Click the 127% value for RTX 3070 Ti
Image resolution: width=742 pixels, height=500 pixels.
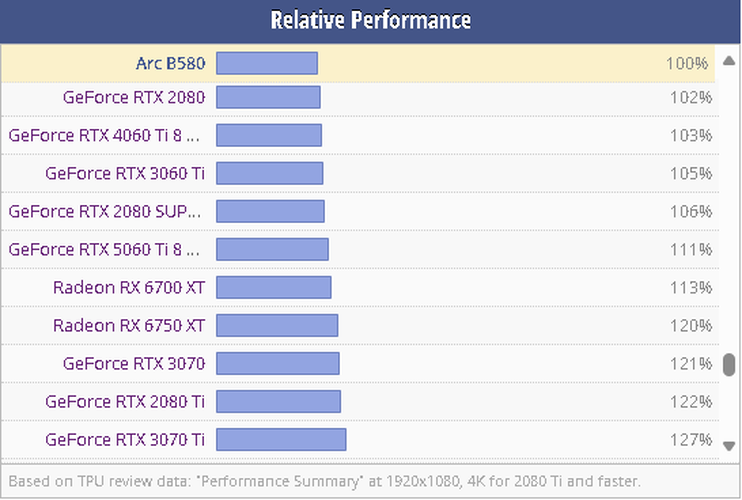pos(690,439)
